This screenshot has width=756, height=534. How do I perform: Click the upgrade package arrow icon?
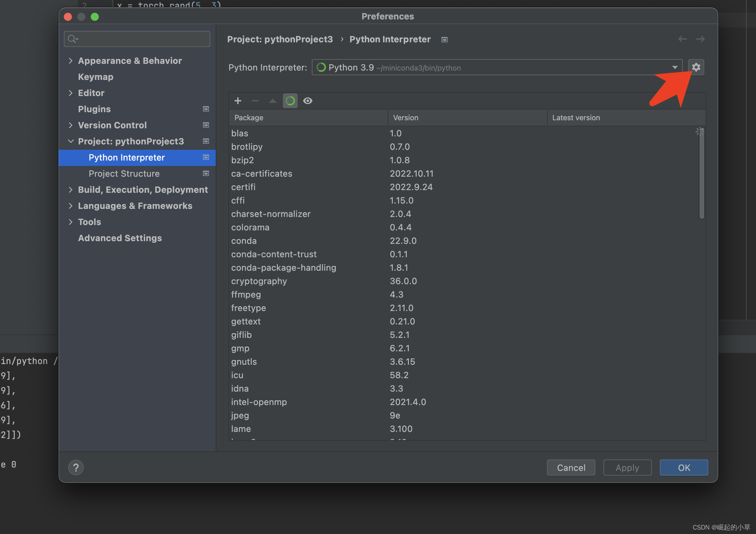click(x=273, y=101)
